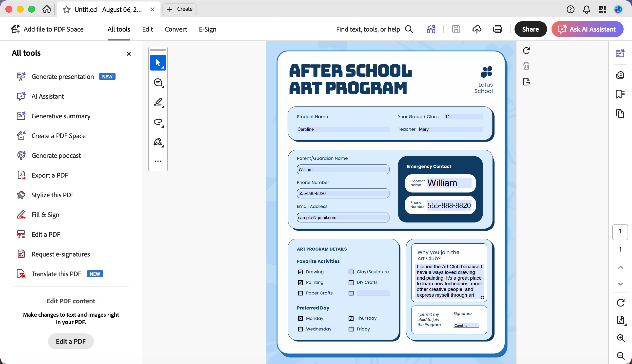Image resolution: width=632 pixels, height=364 pixels.
Task: Open the Convert tab
Action: 176,29
